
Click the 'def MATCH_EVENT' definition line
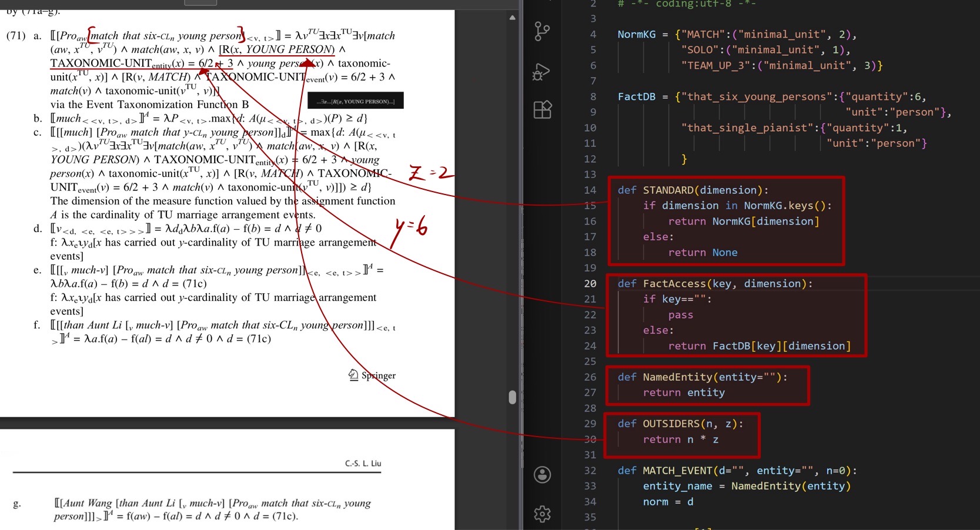[737, 471]
